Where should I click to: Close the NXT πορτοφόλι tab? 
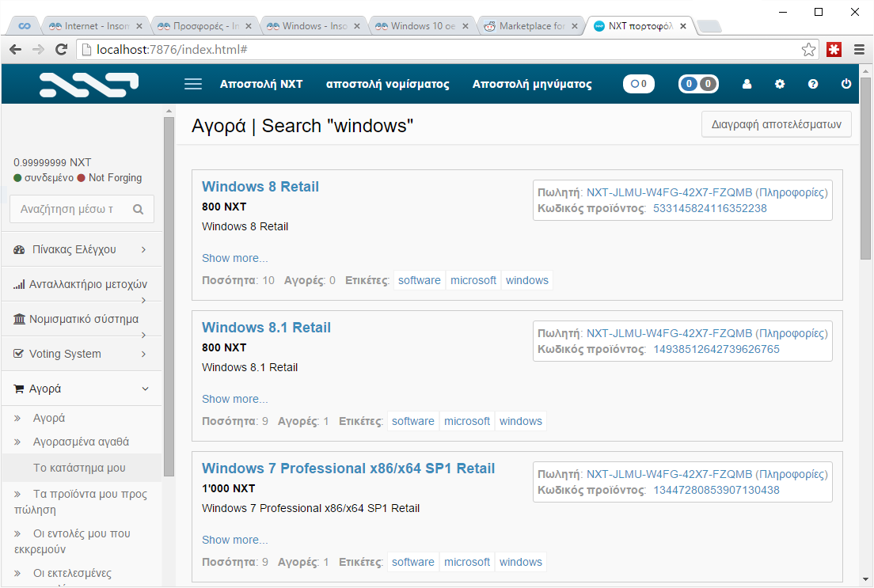pos(683,26)
